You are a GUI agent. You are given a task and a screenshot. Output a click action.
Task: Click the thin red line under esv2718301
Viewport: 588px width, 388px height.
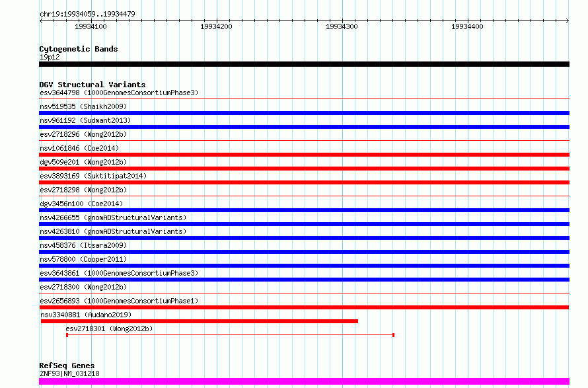(230, 335)
